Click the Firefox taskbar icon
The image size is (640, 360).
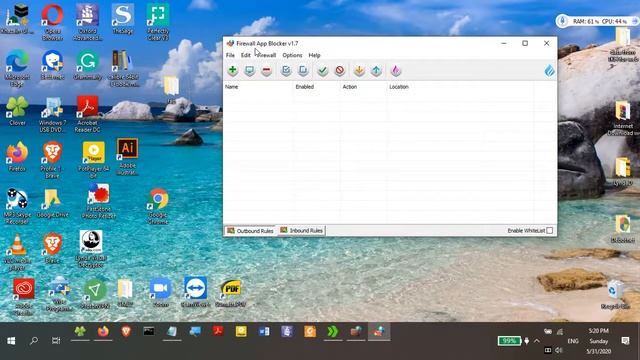[x=103, y=331]
